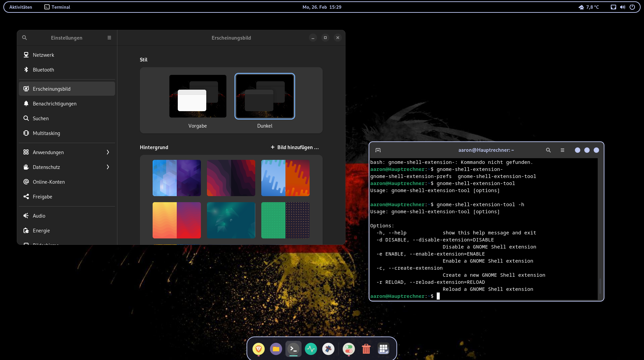Screen dimensions: 644x360
Task: Open the search in the Terminal window
Action: click(x=548, y=150)
